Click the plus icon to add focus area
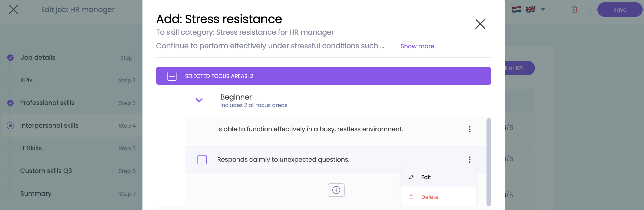Viewport: 644px width, 210px height. (x=336, y=190)
